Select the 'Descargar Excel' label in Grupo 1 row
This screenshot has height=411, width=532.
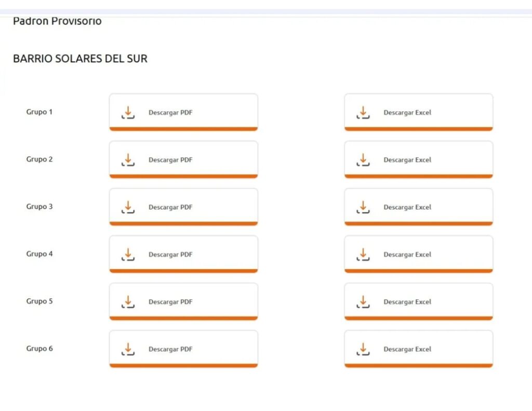(x=407, y=113)
